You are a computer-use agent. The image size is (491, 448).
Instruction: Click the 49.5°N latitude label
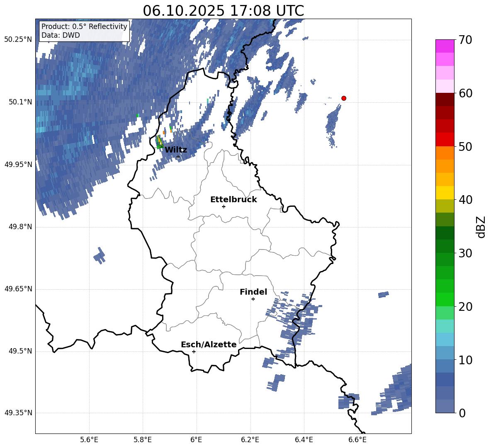(x=20, y=351)
